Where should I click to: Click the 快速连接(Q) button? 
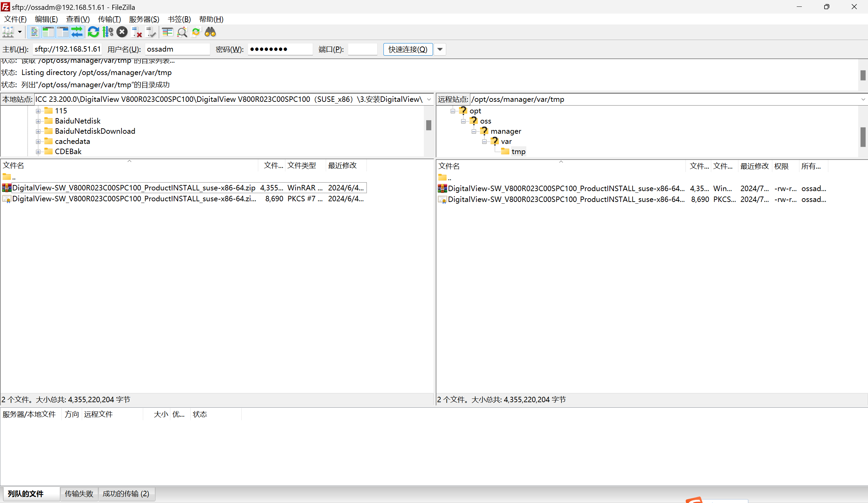pos(408,49)
